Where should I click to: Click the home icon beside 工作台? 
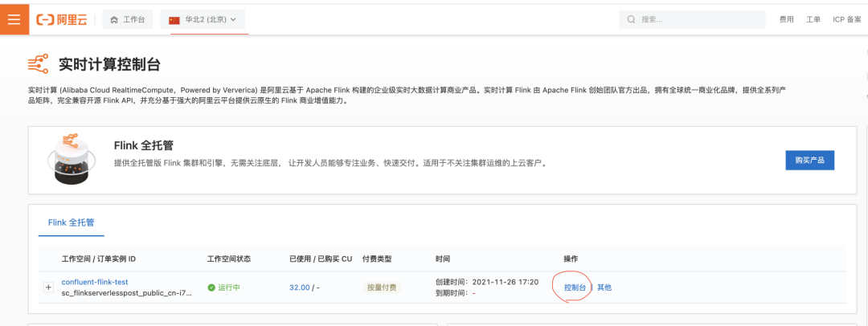click(114, 20)
